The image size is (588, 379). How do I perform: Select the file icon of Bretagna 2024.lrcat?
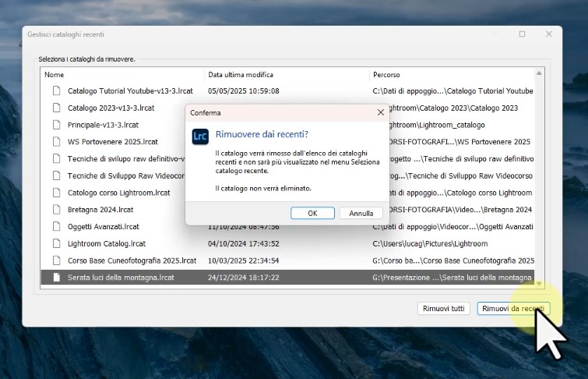pos(57,210)
